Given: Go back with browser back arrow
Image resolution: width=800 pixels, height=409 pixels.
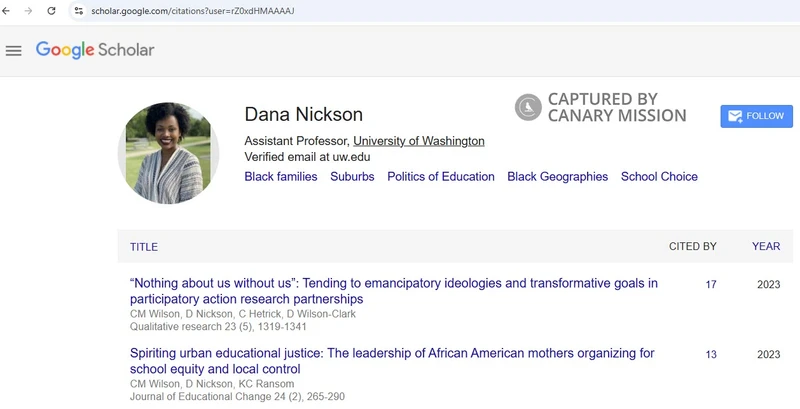Looking at the screenshot, I should [x=6, y=11].
